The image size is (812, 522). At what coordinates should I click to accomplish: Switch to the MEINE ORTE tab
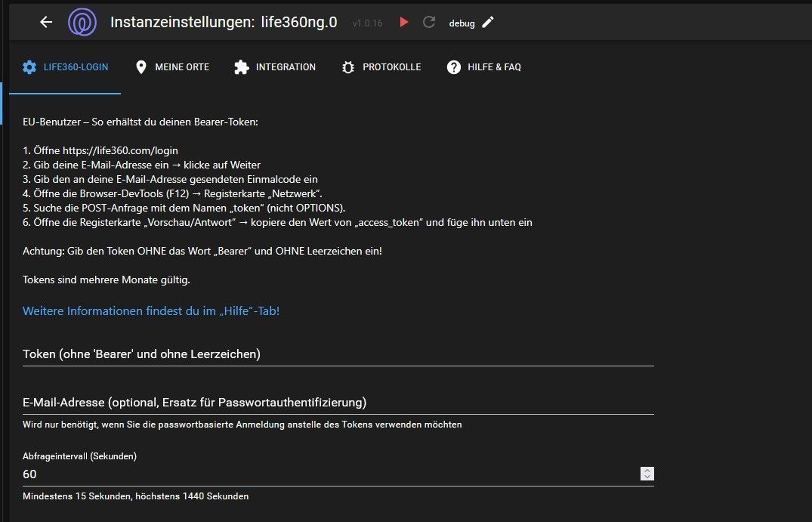[171, 67]
